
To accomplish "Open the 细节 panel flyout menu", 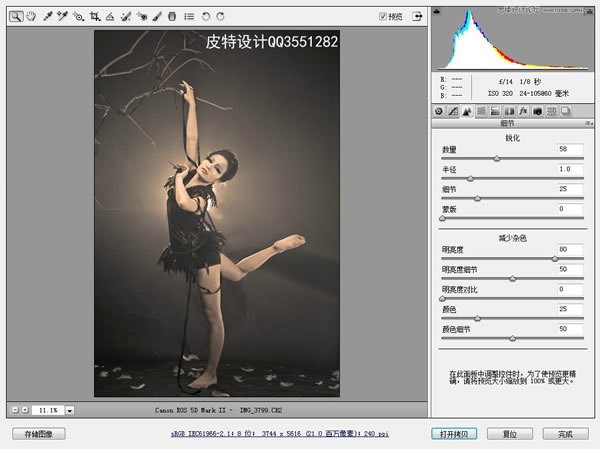I will 589,123.
